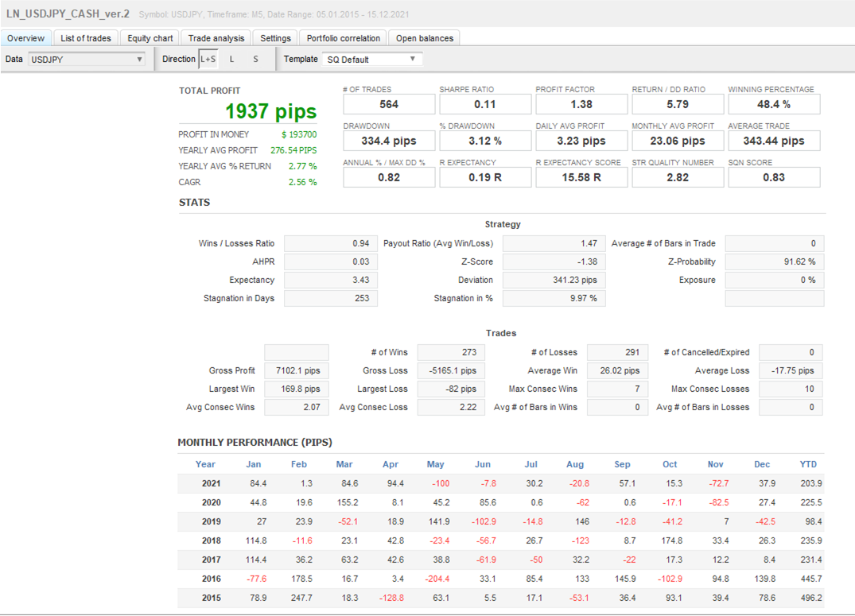Open the Settings tab
The height and width of the screenshot is (616, 855).
click(x=275, y=38)
